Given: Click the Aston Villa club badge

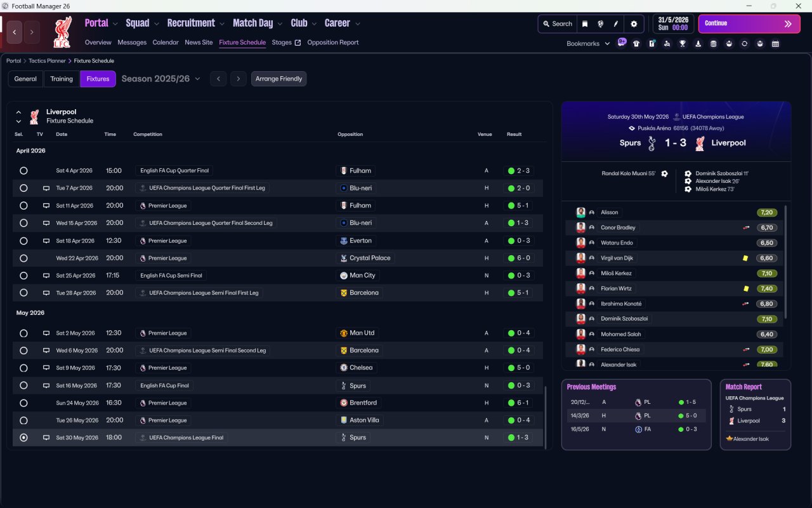Looking at the screenshot, I should (x=344, y=420).
